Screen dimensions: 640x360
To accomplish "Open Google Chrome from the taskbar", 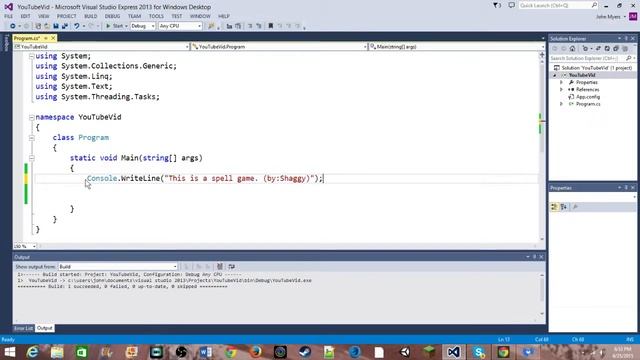I will coord(230,352).
